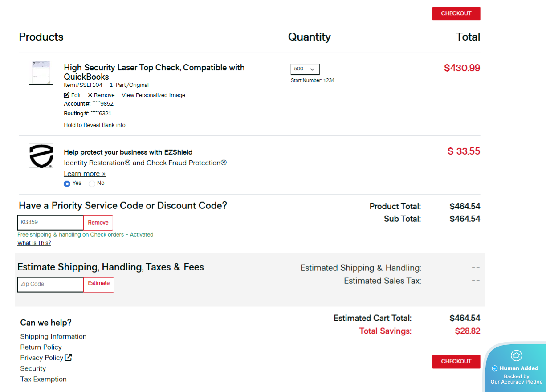The image size is (546, 392).
Task: Open the Tax Exemption link
Action: coord(43,379)
